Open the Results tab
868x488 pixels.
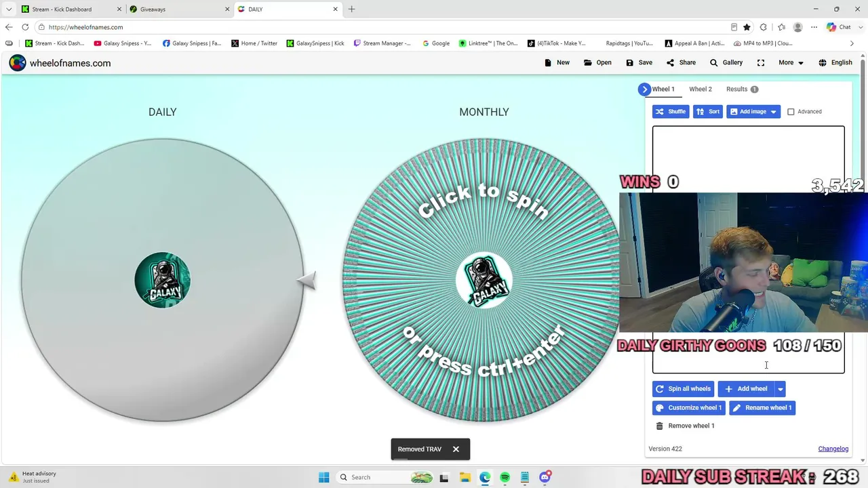pyautogui.click(x=742, y=89)
